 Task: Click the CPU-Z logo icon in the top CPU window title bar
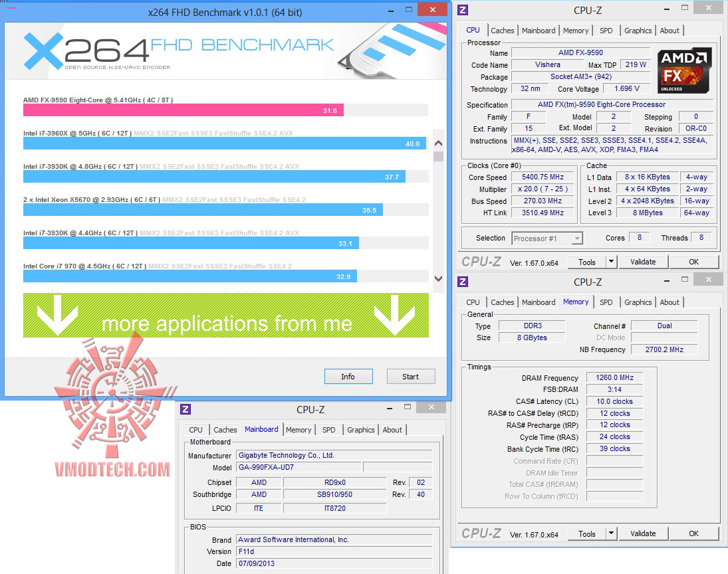coord(463,10)
